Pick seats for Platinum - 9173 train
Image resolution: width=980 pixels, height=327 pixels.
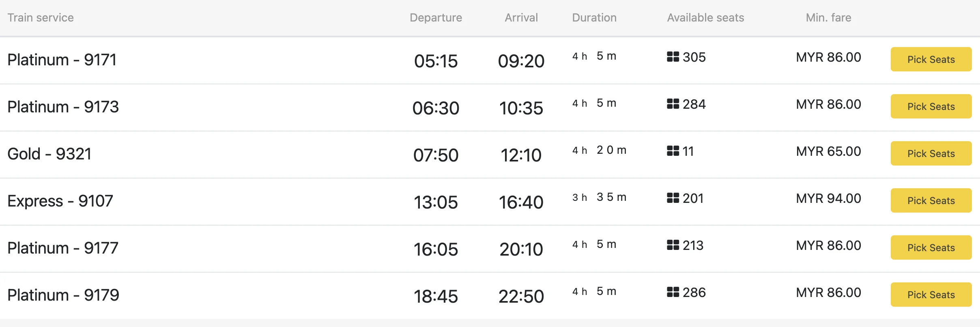931,106
